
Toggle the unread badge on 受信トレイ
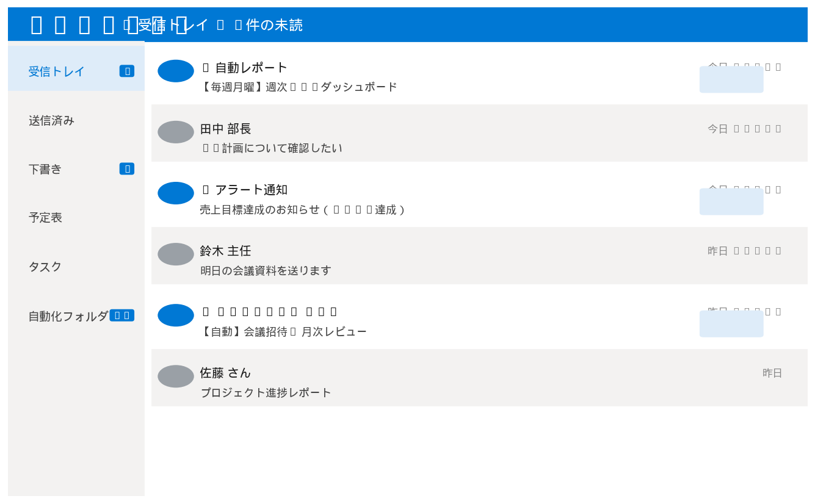click(x=127, y=70)
